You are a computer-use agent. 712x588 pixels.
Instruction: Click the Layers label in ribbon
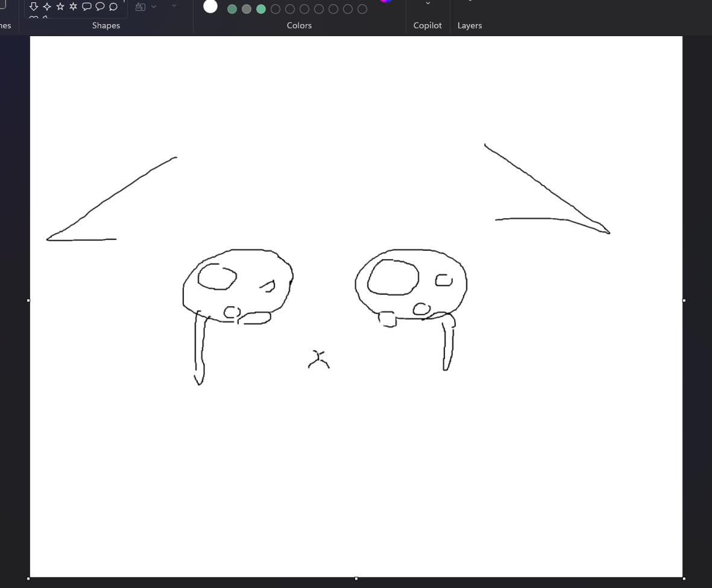(470, 25)
